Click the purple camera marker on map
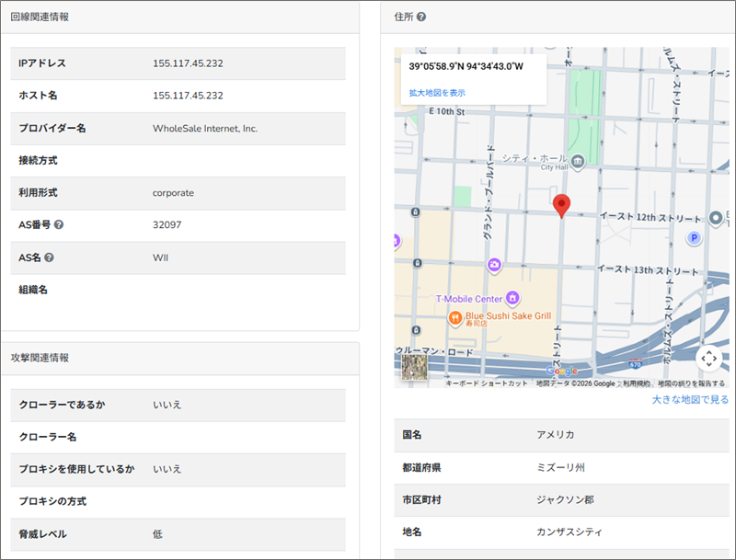The width and height of the screenshot is (736, 560). (x=495, y=266)
